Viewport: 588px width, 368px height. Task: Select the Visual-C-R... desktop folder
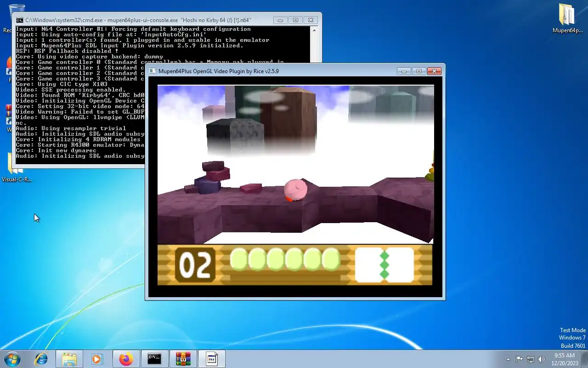pyautogui.click(x=17, y=168)
